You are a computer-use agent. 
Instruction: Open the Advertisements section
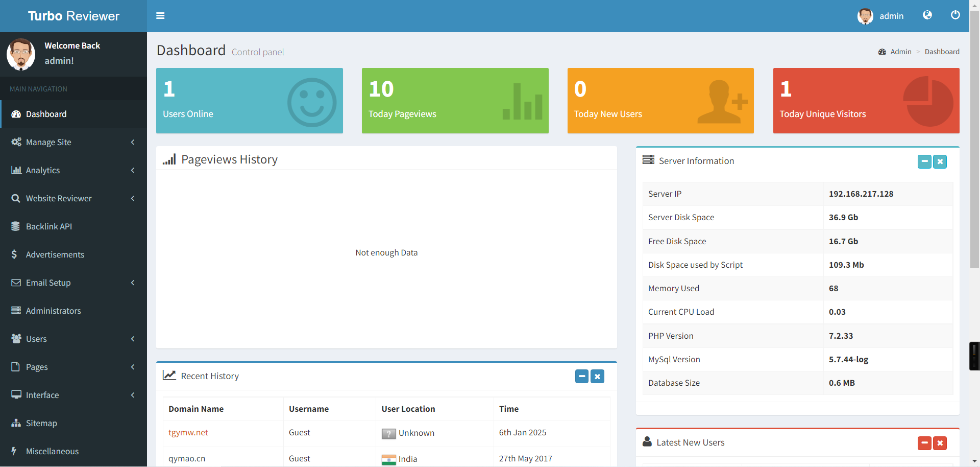55,254
